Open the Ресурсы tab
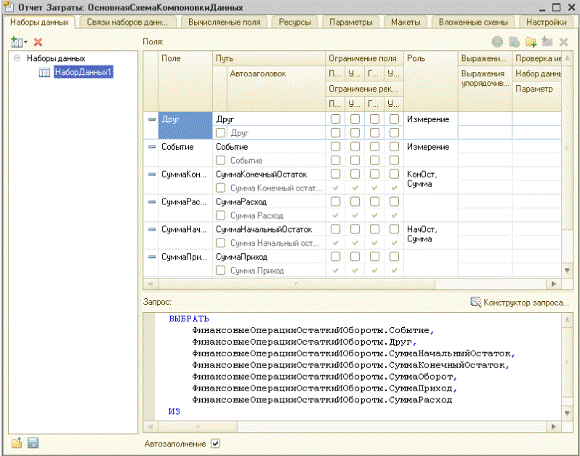This screenshot has width=580, height=456. (294, 22)
